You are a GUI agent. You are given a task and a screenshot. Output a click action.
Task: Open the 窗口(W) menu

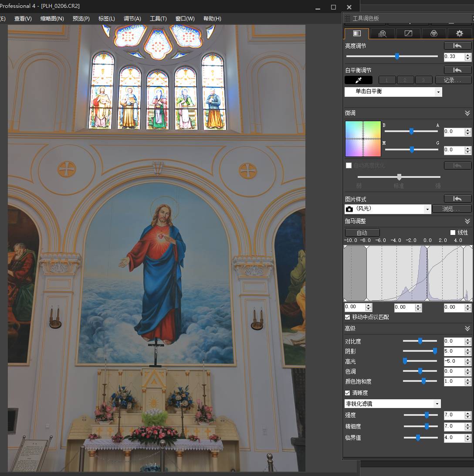click(x=185, y=18)
